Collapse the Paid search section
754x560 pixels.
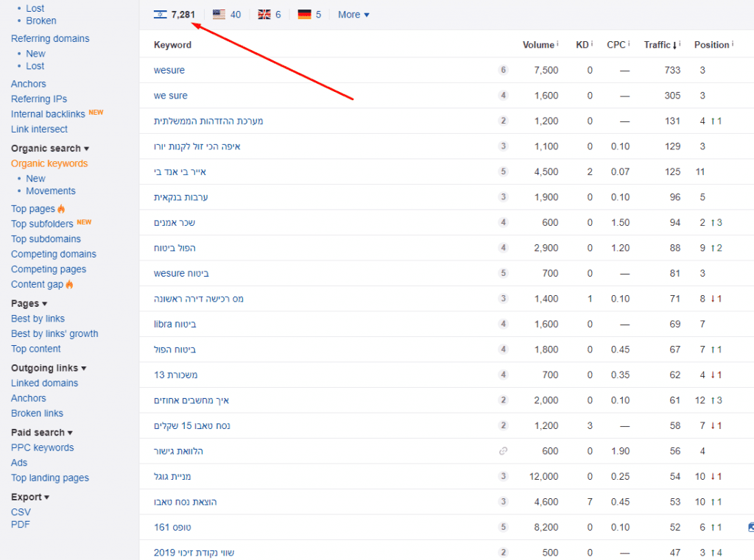tap(42, 432)
